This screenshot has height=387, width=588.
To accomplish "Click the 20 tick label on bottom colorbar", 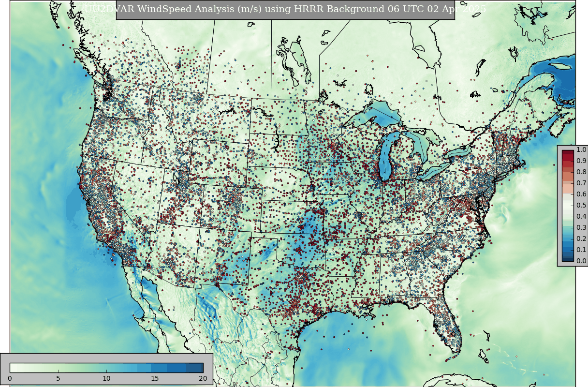I will 203,378.
